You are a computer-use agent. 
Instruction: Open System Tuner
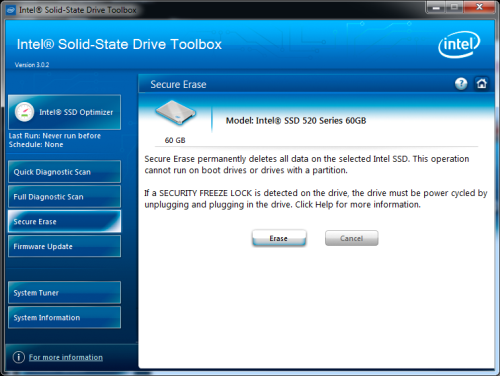[x=65, y=293]
